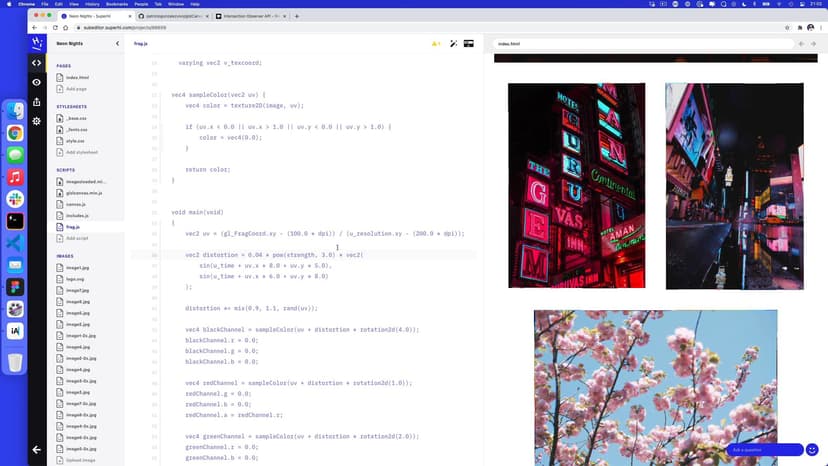
Task: Open index.html in the pages list
Action: tap(76, 77)
